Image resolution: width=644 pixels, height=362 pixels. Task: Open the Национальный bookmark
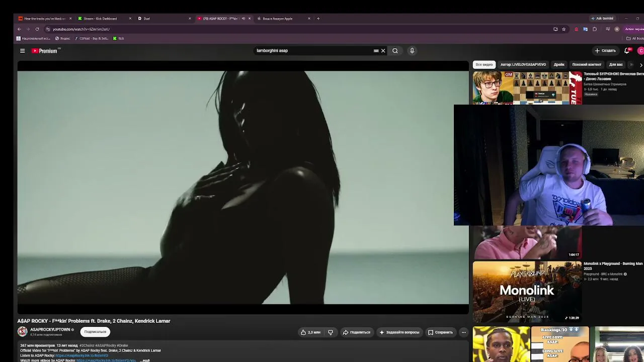pyautogui.click(x=34, y=38)
